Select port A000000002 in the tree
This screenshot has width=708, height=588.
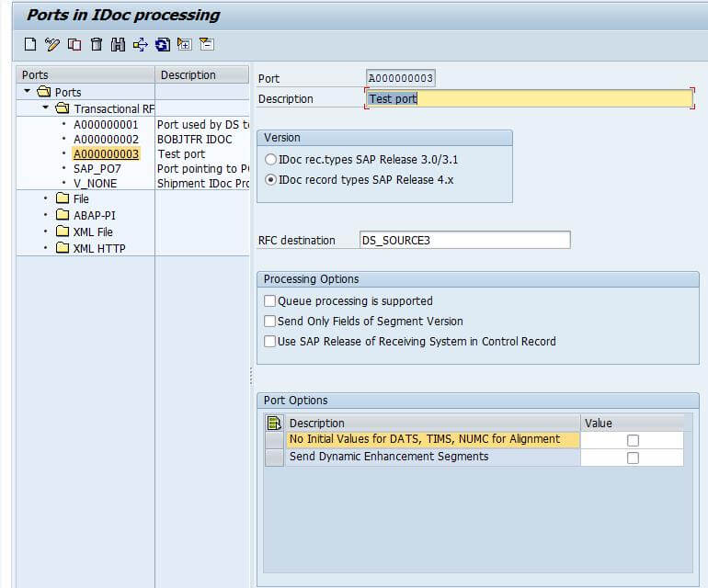coord(106,140)
